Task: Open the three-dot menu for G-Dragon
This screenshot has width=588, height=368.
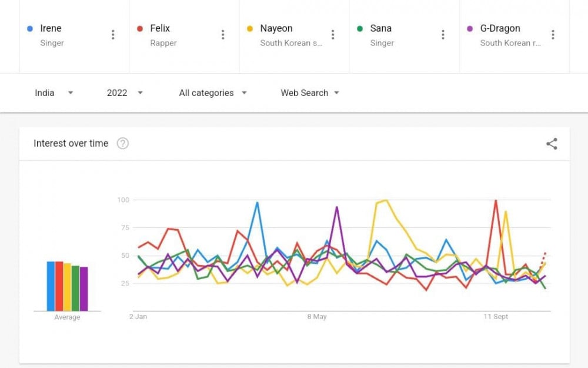Action: (553, 35)
